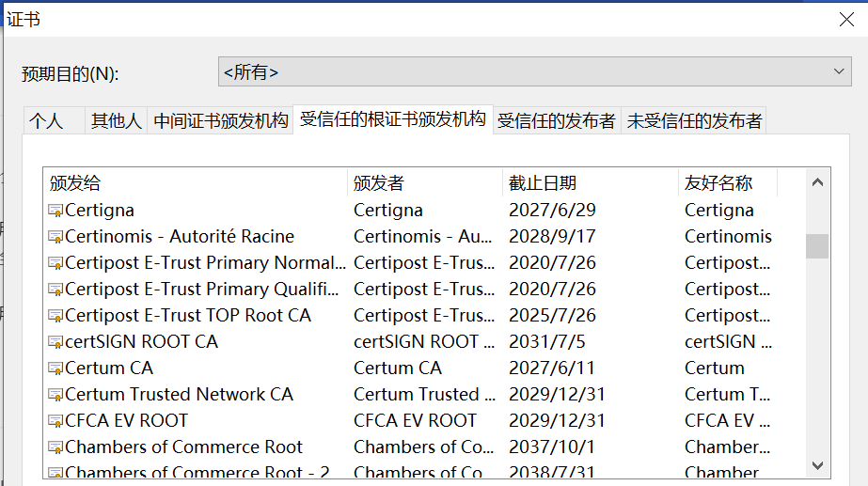This screenshot has width=868, height=486.
Task: Select the 受信任的根证书颁发机构 tab
Action: point(393,119)
